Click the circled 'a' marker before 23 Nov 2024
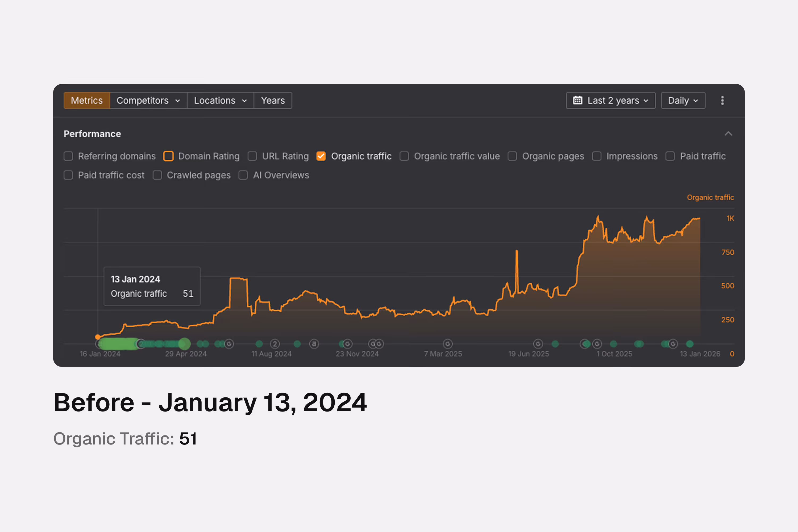Screen dimensions: 798x532 coord(314,344)
